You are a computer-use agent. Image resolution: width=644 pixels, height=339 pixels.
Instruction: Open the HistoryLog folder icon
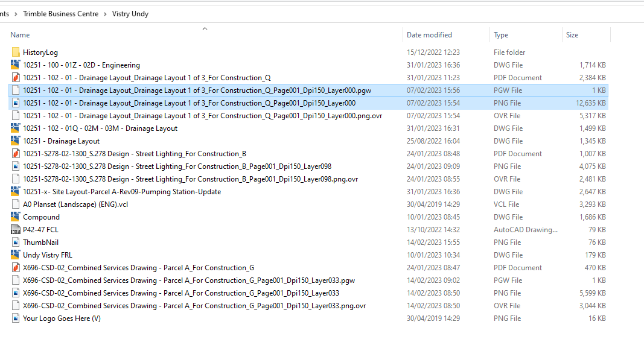(16, 52)
